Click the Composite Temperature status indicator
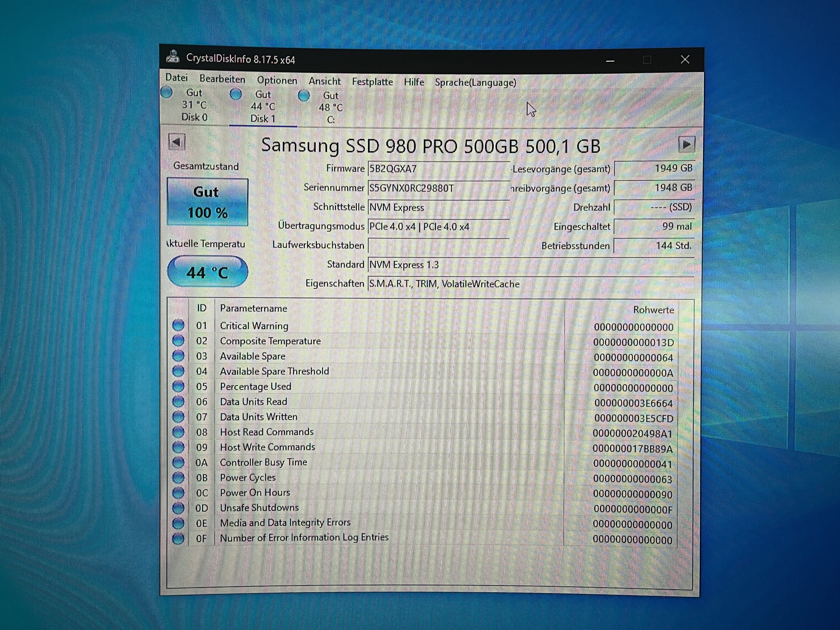The height and width of the screenshot is (630, 840). 178,340
